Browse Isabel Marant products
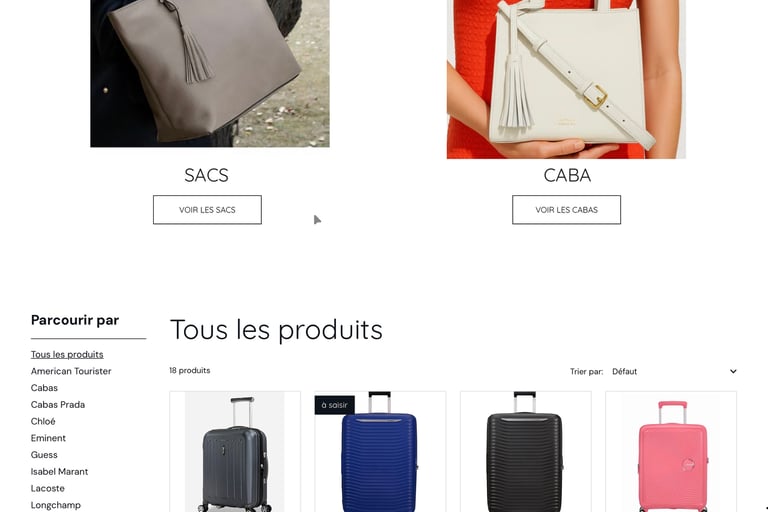This screenshot has width=768, height=512. [59, 471]
